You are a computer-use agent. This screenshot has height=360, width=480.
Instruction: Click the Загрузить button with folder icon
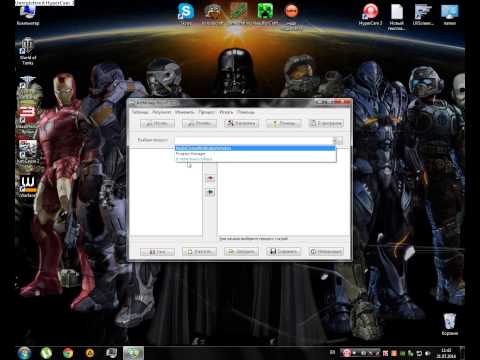(x=241, y=252)
